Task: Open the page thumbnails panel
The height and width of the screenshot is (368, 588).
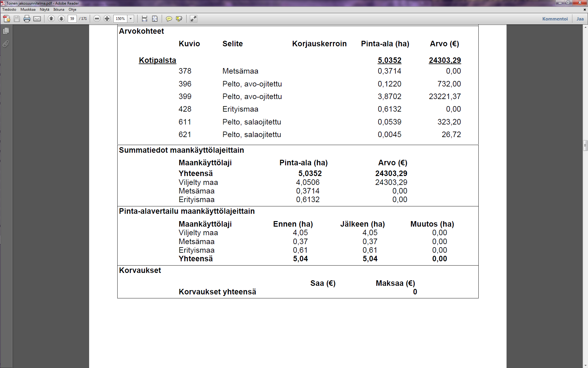Action: (x=6, y=31)
